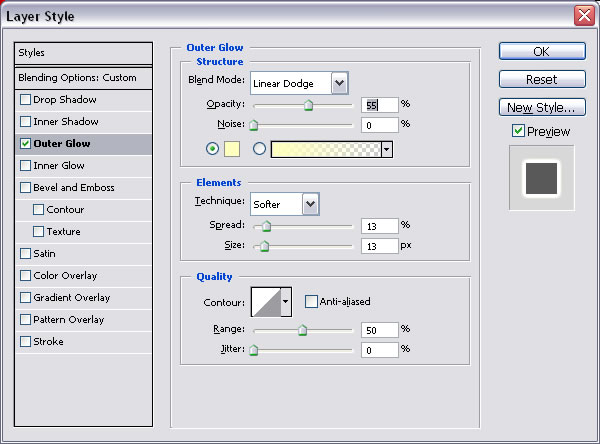Toggle the Preview checkbox
The width and height of the screenshot is (600, 444).
(518, 131)
